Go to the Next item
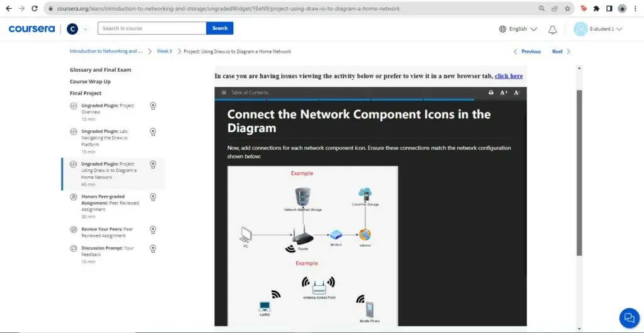 coord(561,52)
